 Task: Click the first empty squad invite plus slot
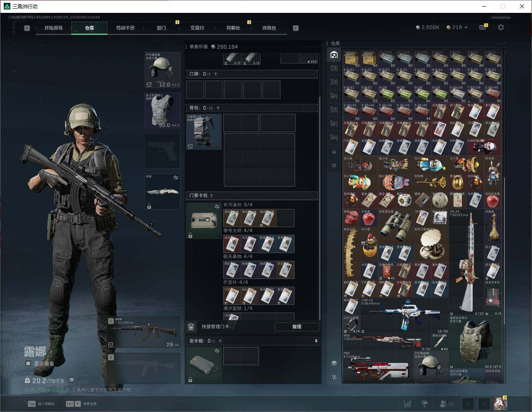(x=468, y=403)
